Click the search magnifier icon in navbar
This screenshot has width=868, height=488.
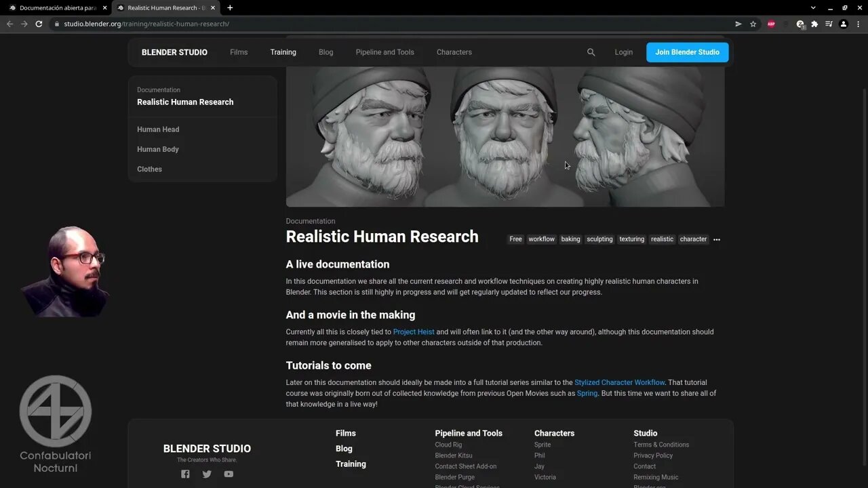pos(591,52)
